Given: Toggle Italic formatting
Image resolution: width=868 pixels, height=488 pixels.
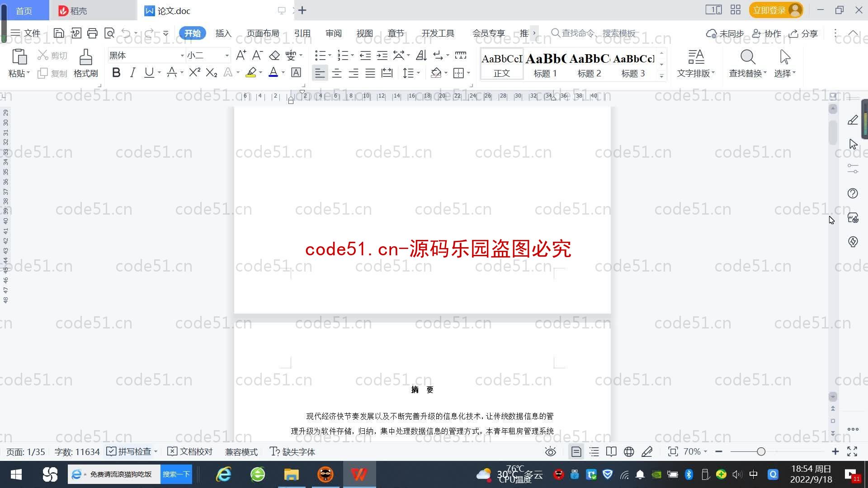Looking at the screenshot, I should click(132, 72).
